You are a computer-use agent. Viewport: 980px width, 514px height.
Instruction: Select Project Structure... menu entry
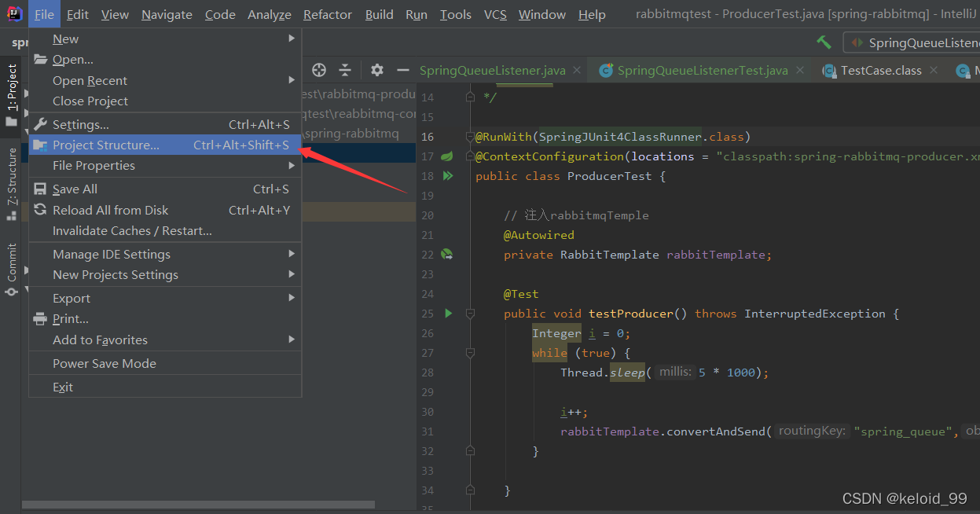165,145
